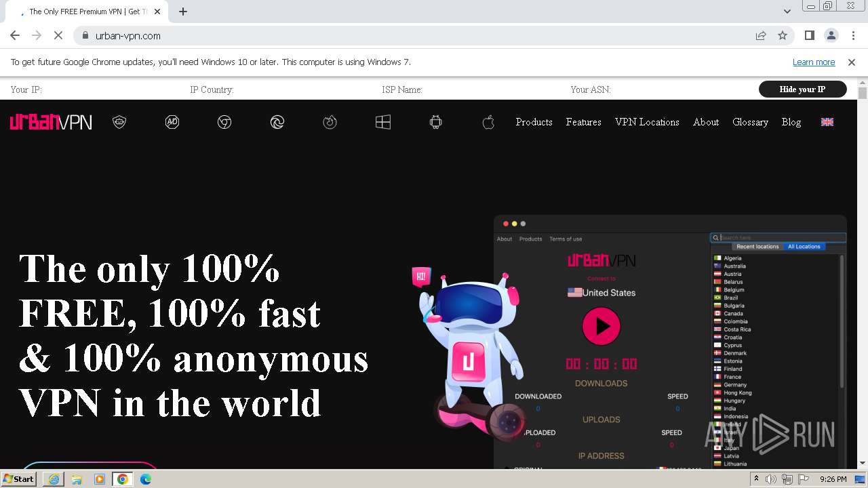
Task: Show hidden system tray icons
Action: [757, 479]
